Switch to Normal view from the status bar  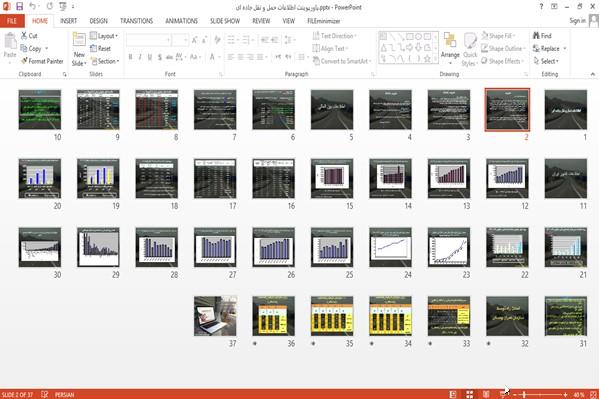453,394
